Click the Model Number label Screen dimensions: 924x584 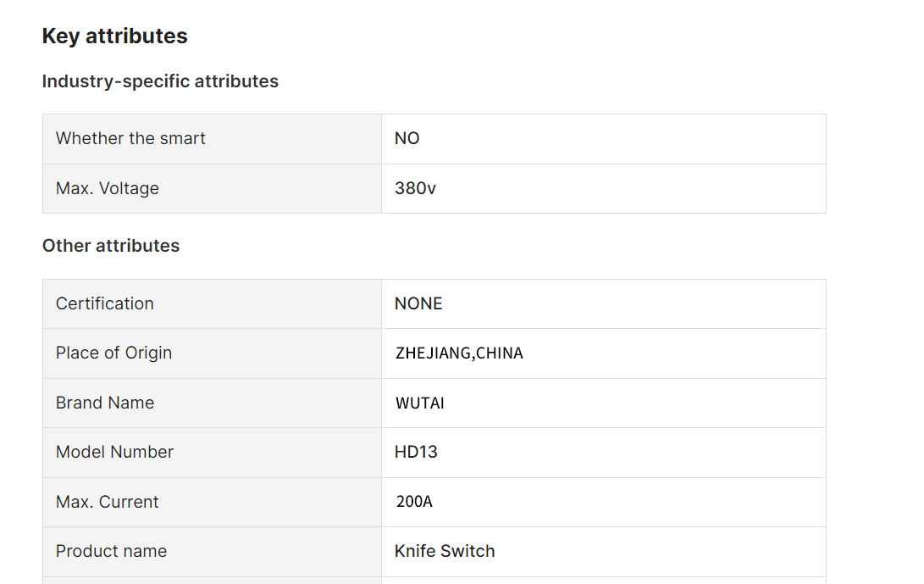[x=114, y=452]
